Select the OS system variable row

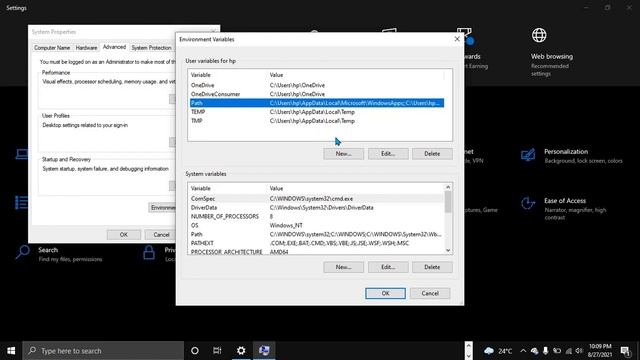pyautogui.click(x=317, y=226)
